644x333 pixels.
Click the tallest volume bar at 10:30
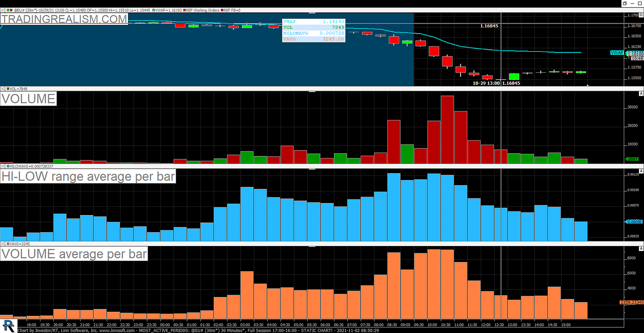point(448,129)
